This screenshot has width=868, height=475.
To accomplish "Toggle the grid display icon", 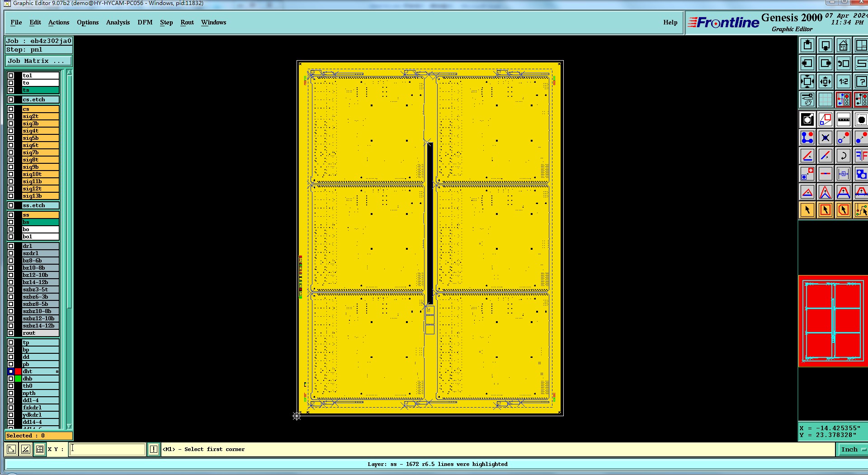I will (826, 100).
